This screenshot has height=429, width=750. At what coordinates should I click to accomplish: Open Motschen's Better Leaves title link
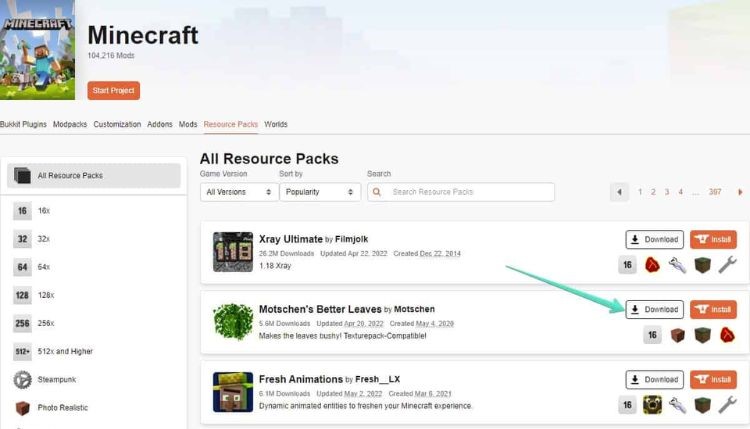point(320,309)
